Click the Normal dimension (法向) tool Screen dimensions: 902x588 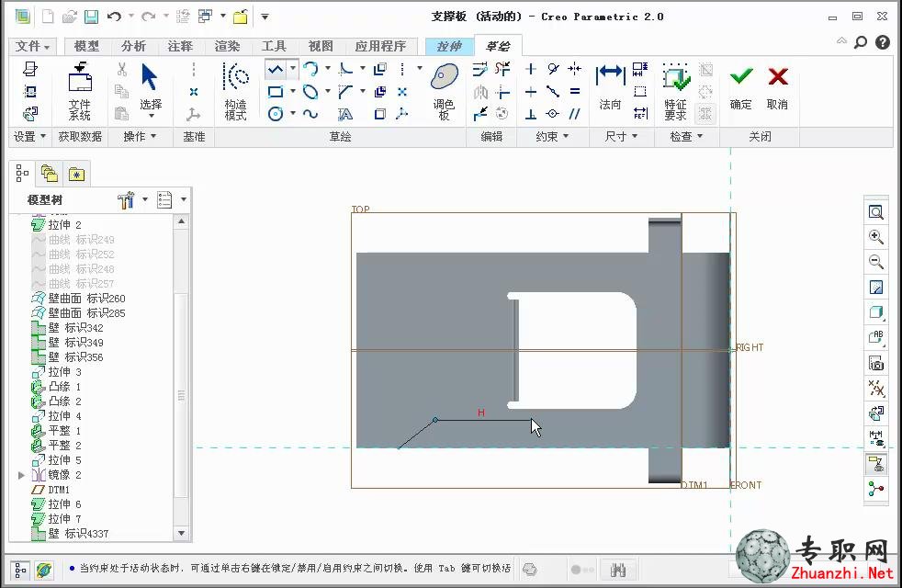(610, 87)
